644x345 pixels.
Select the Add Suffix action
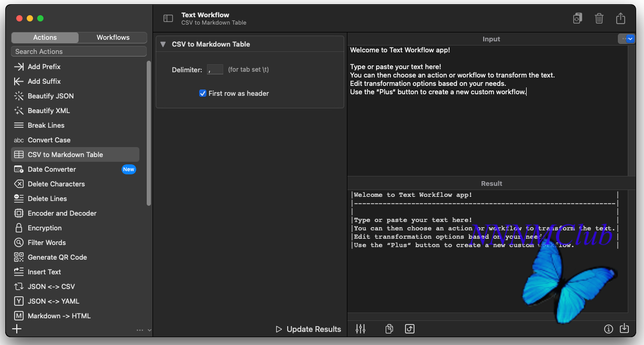[75, 81]
